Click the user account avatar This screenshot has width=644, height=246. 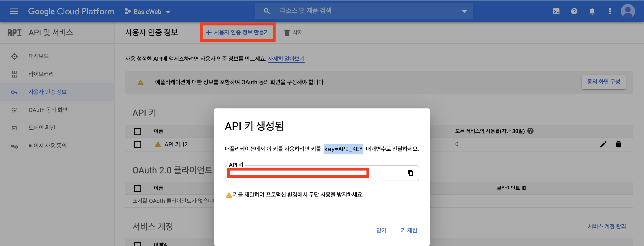[627, 11]
